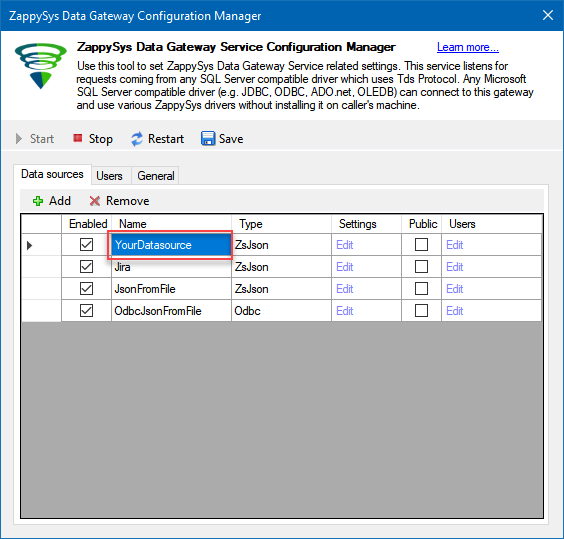Select the YourDatasource name cell
This screenshot has width=564, height=539.
171,245
